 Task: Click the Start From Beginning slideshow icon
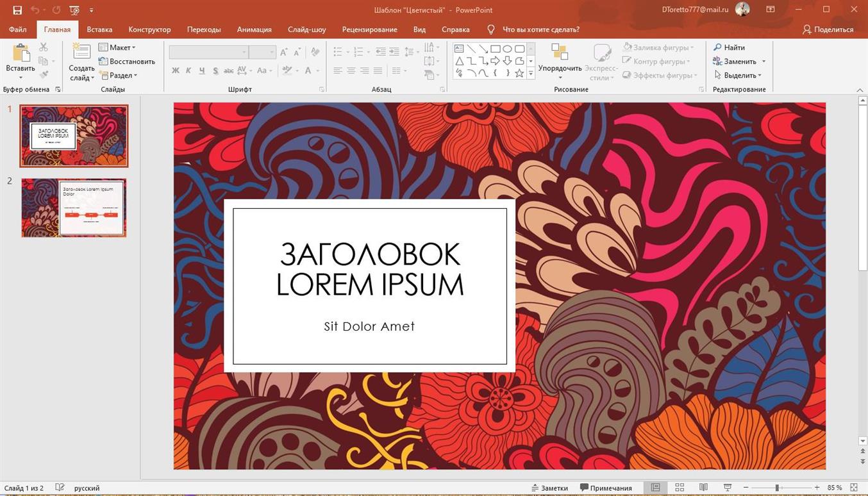click(74, 10)
